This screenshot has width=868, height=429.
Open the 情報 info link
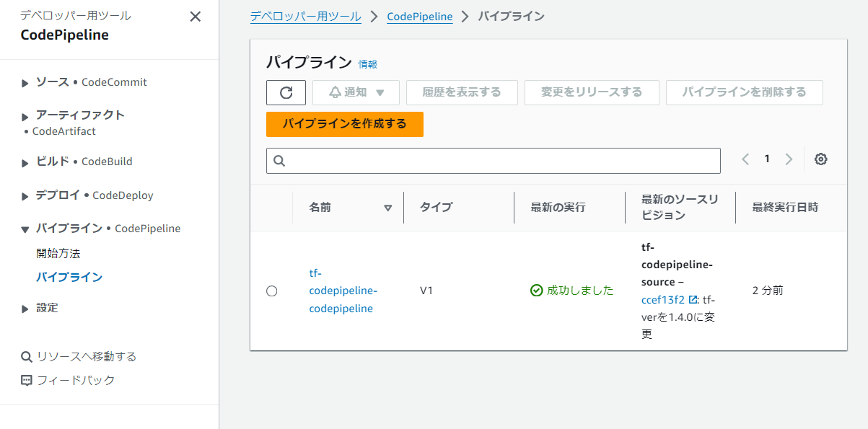[x=368, y=64]
